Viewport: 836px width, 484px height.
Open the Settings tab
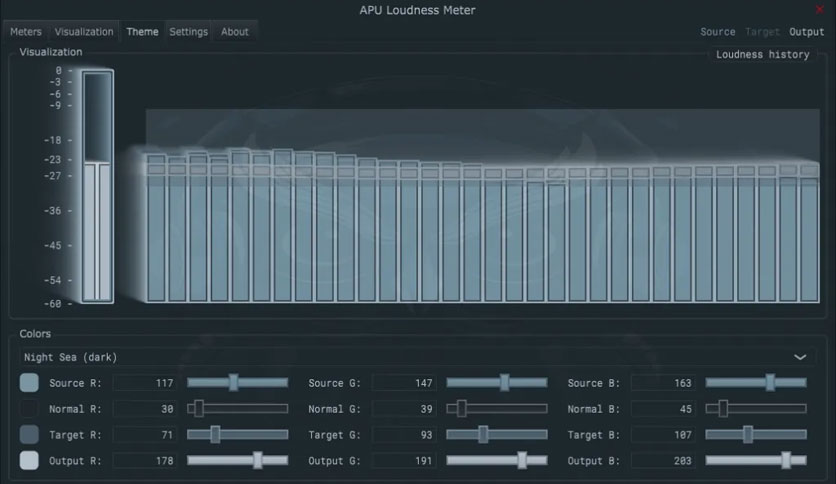188,32
